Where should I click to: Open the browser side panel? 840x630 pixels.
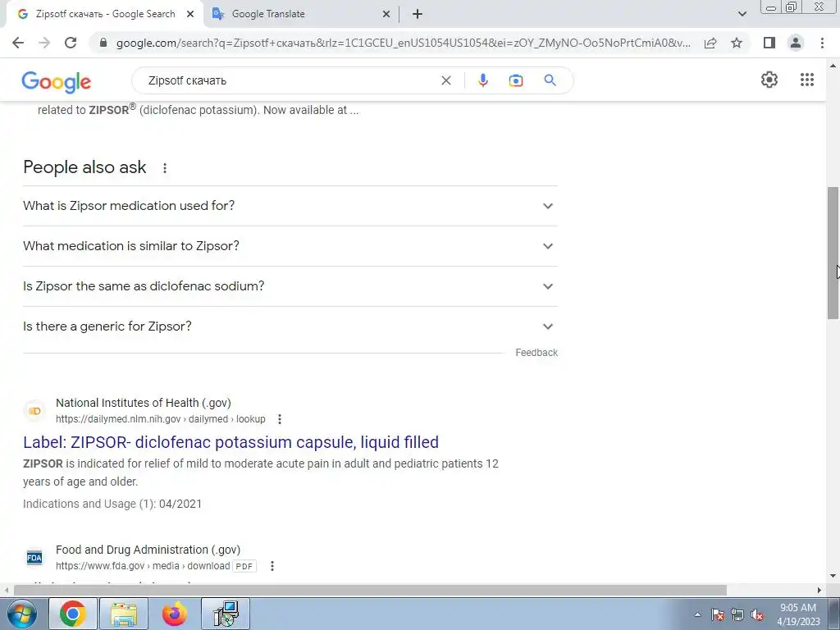[769, 43]
